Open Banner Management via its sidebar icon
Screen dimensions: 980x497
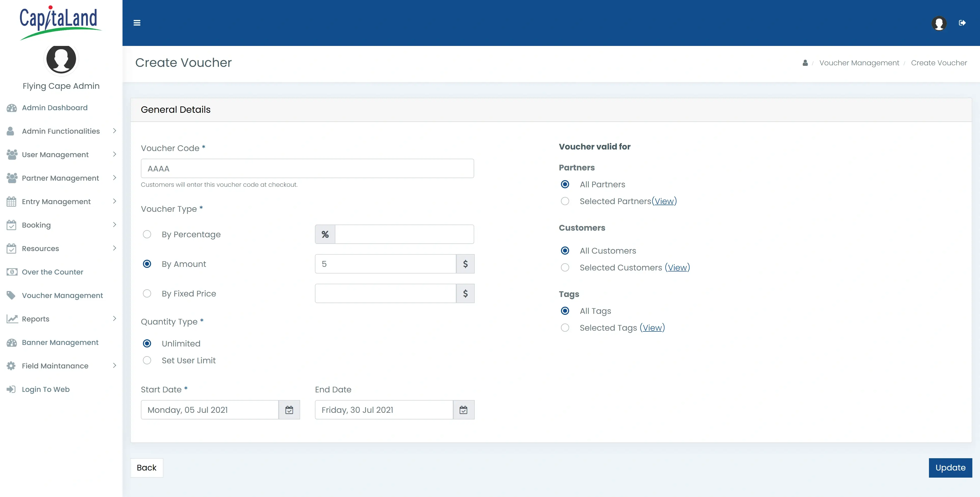11,342
